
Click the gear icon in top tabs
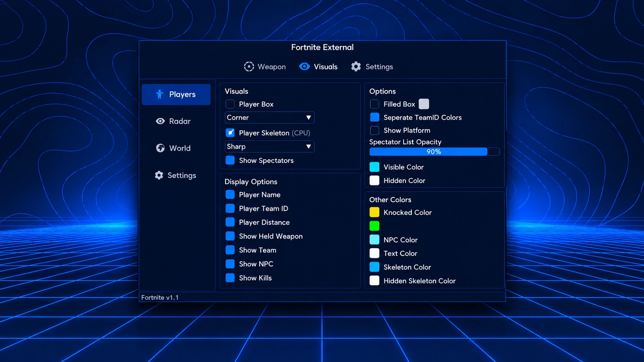(x=356, y=67)
